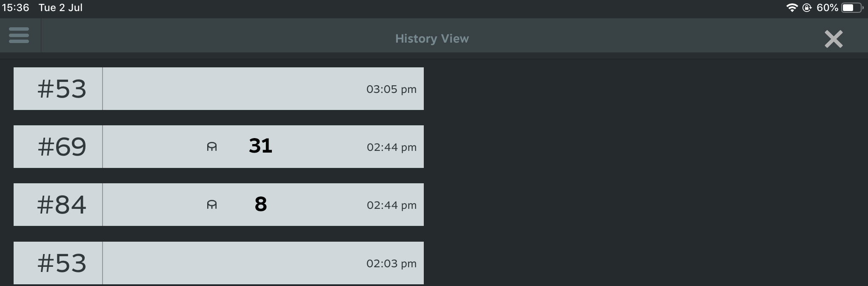Open order #84 history entry
Viewport: 868px width, 286px height.
(219, 205)
